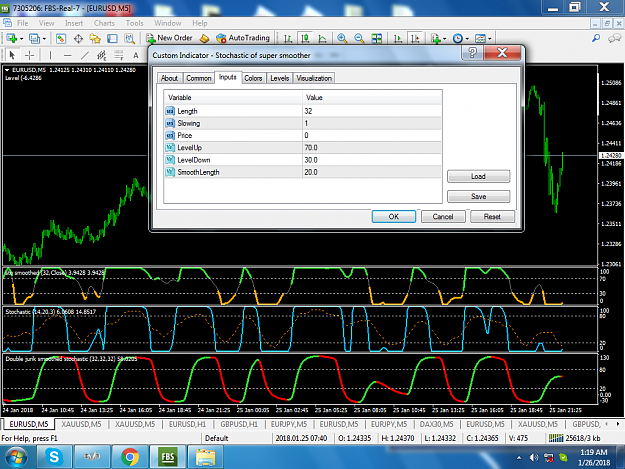
Task: Expand the Profiles dropdown arrow
Action: pyautogui.click(x=44, y=39)
